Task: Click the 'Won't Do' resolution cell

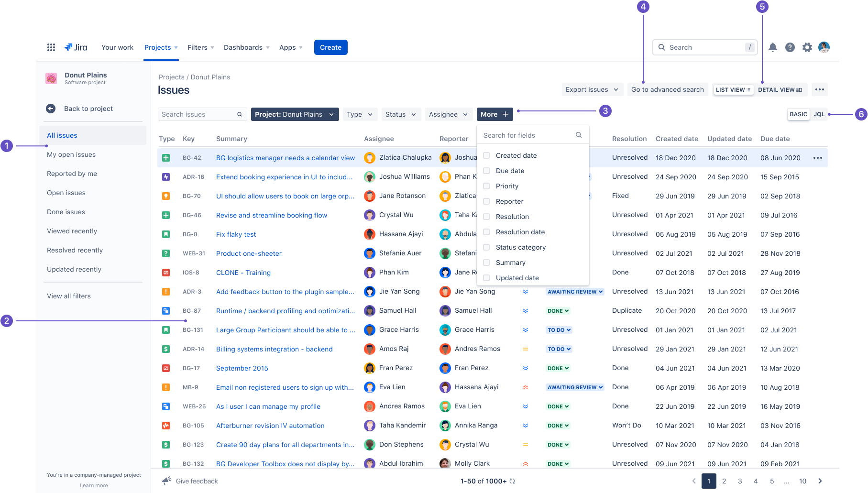Action: [626, 426]
